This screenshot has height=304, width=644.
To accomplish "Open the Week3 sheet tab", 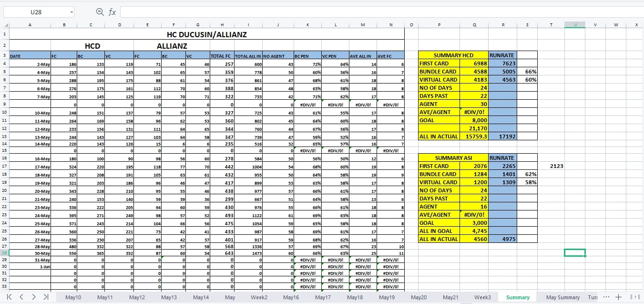I will (x=482, y=297).
